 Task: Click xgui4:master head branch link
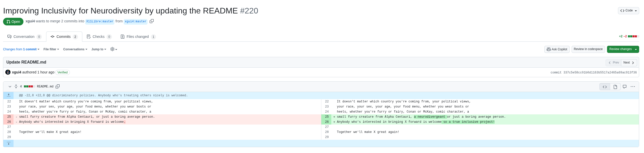point(136,22)
